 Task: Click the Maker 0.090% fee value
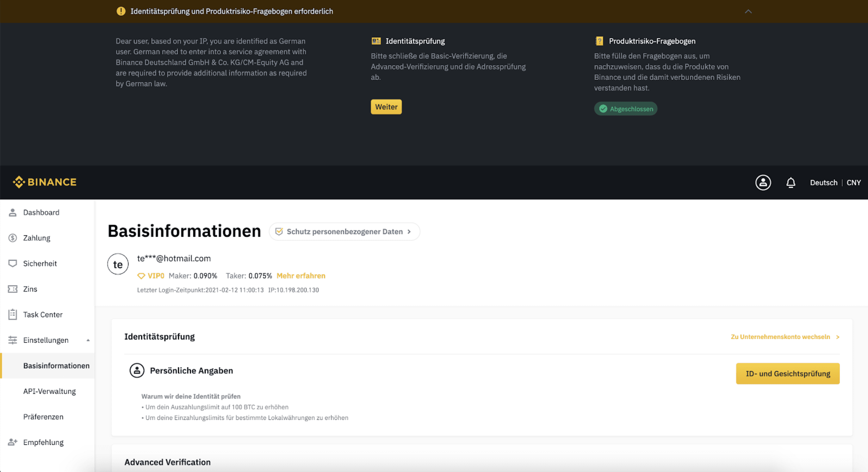pyautogui.click(x=206, y=276)
